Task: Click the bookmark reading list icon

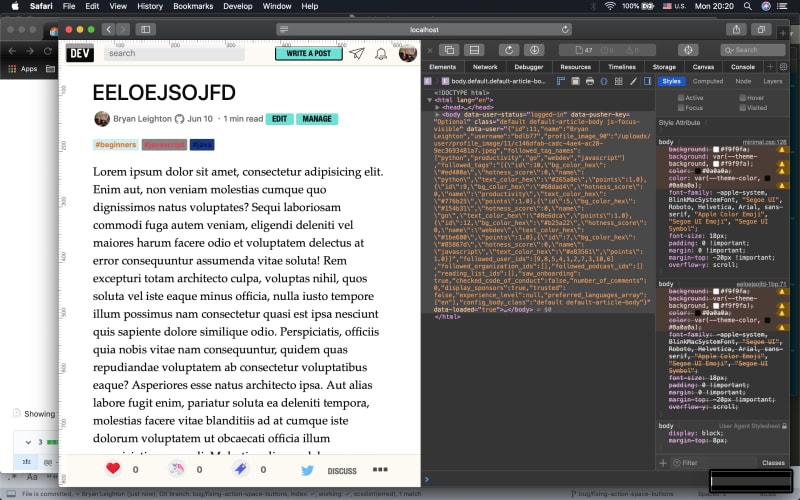Action: [x=240, y=468]
